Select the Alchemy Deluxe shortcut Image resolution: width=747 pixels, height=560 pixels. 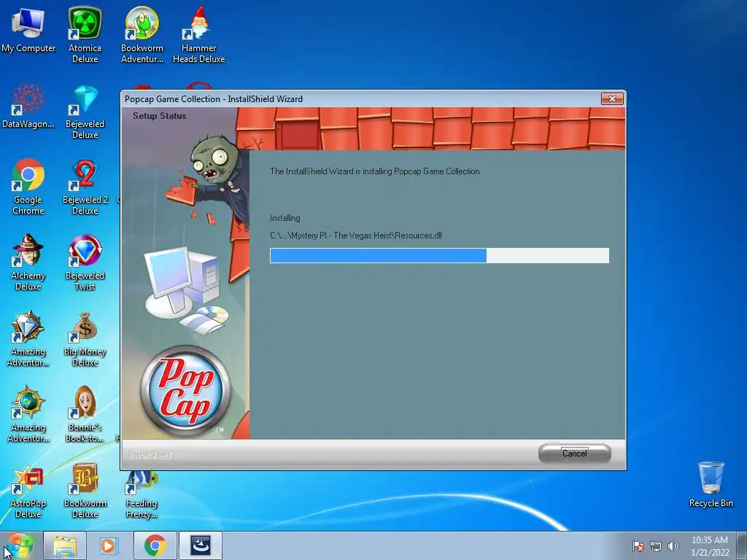pyautogui.click(x=28, y=262)
